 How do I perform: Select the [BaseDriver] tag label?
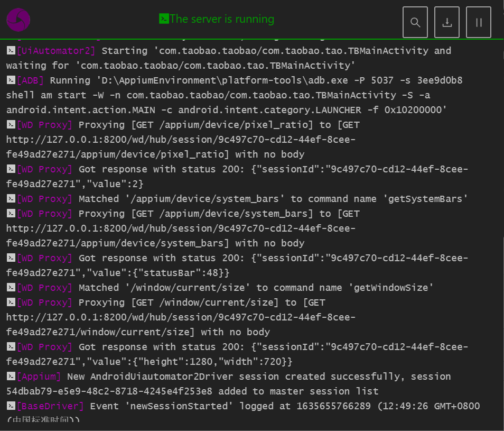(50, 406)
